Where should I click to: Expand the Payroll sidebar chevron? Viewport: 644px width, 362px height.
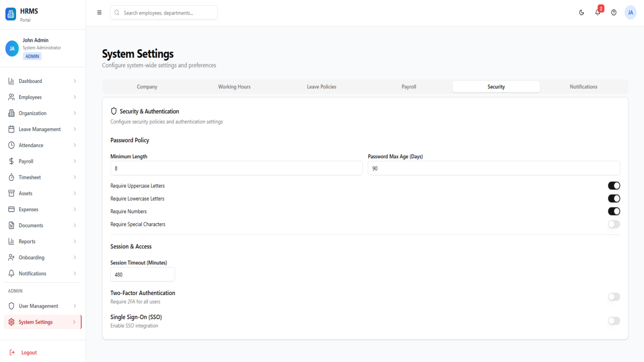pos(74,161)
